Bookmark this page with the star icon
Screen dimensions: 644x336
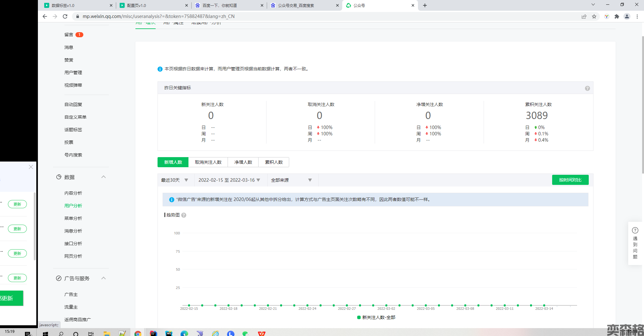click(594, 16)
